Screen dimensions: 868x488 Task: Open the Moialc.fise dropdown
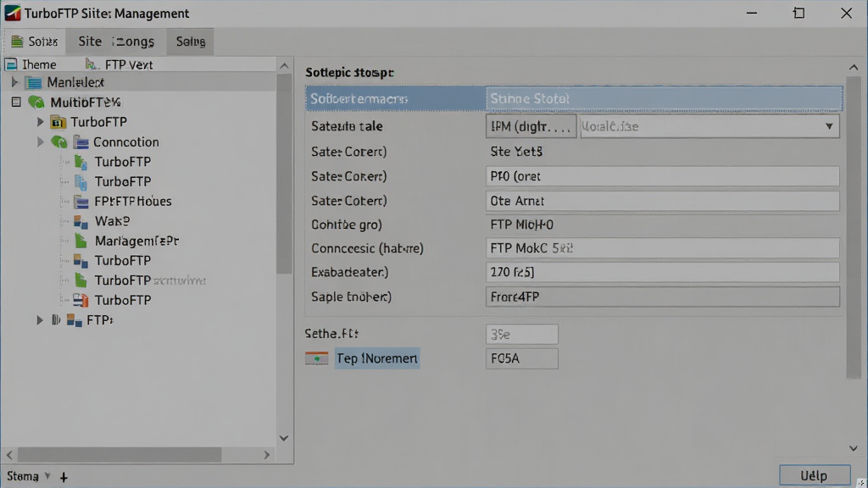[x=709, y=127]
